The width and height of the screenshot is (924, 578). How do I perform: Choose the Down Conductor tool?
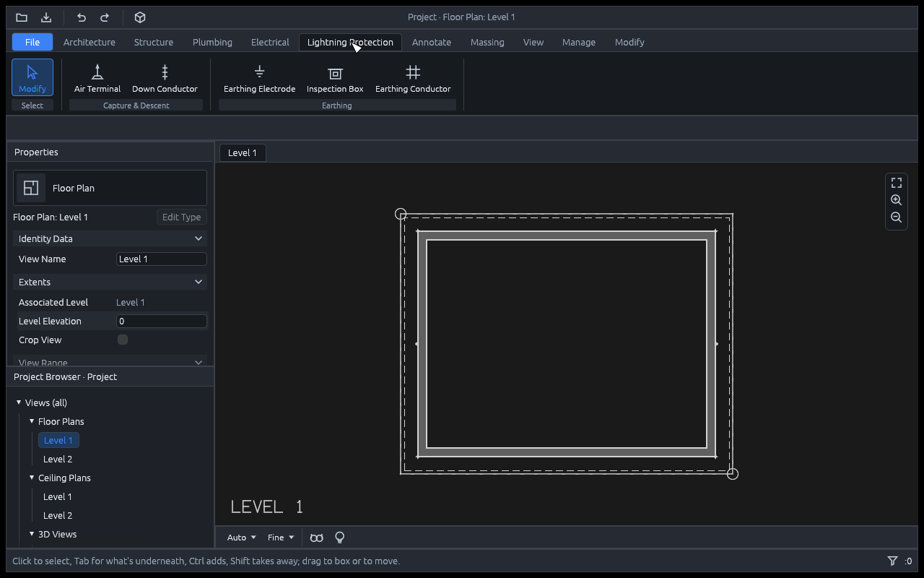[x=165, y=77]
